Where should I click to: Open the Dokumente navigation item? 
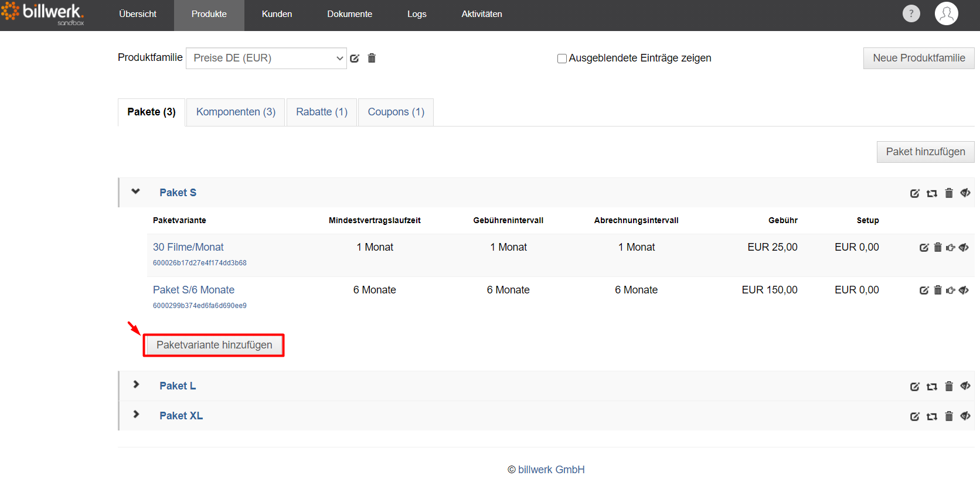click(x=350, y=14)
